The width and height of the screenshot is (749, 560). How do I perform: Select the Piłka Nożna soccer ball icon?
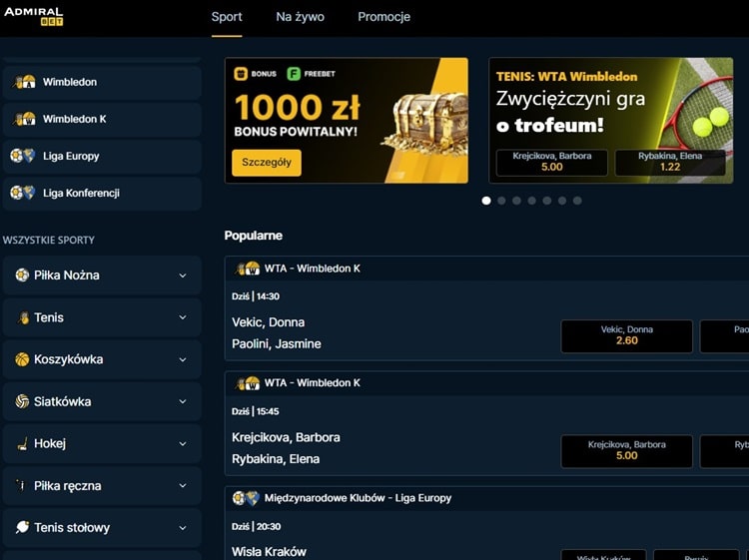click(x=22, y=275)
